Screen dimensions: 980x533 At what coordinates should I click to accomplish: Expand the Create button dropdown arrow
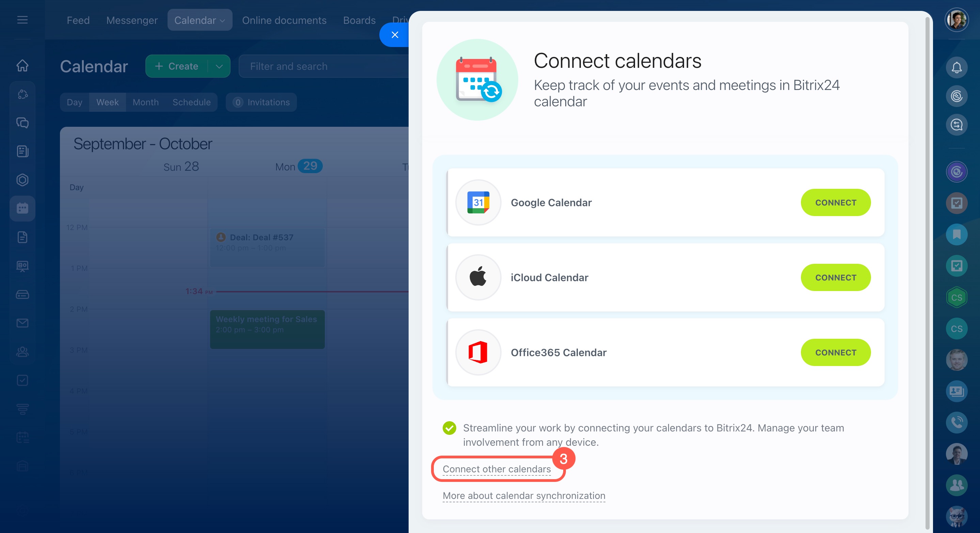tap(219, 66)
